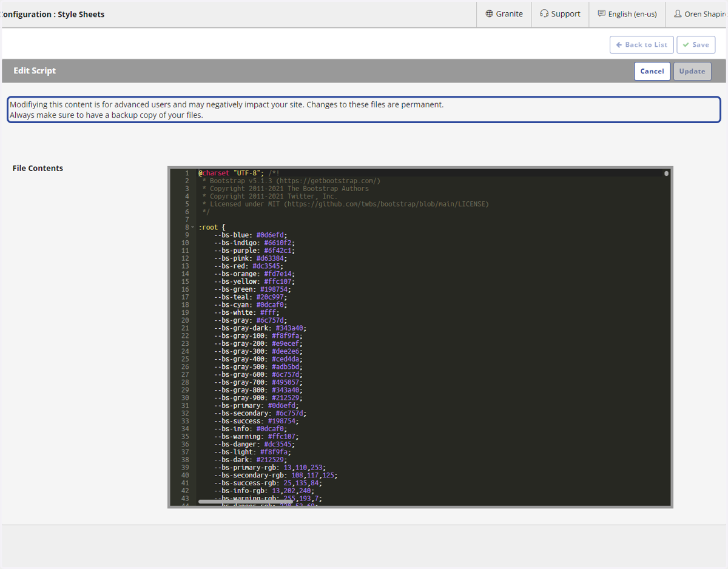
Task: Click the Update button
Action: click(692, 71)
